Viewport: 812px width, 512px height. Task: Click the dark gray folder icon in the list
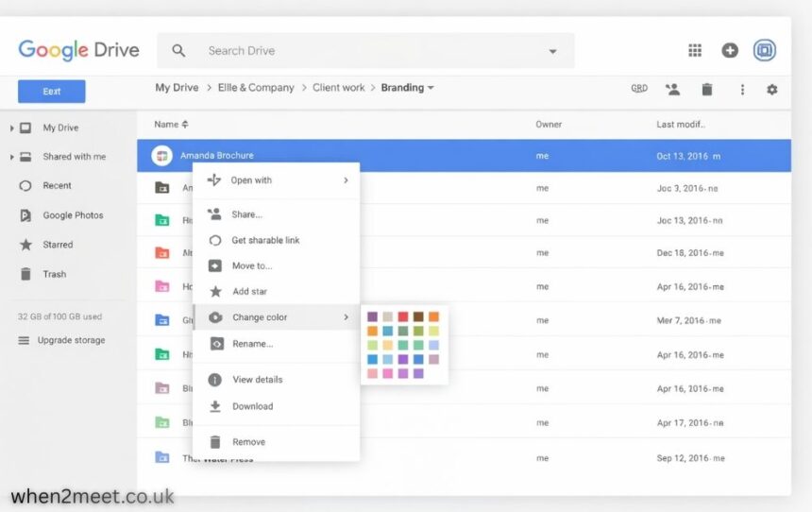[x=162, y=187]
